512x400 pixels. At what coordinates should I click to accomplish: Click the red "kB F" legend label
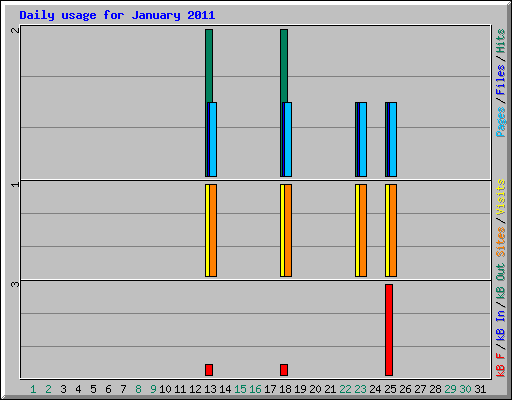pyautogui.click(x=501, y=365)
